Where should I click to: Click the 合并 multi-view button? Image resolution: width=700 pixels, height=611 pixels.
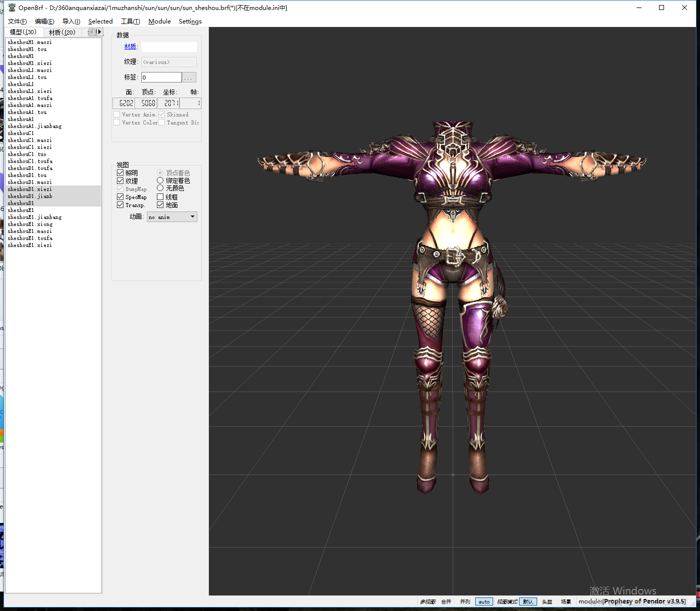pos(446,601)
